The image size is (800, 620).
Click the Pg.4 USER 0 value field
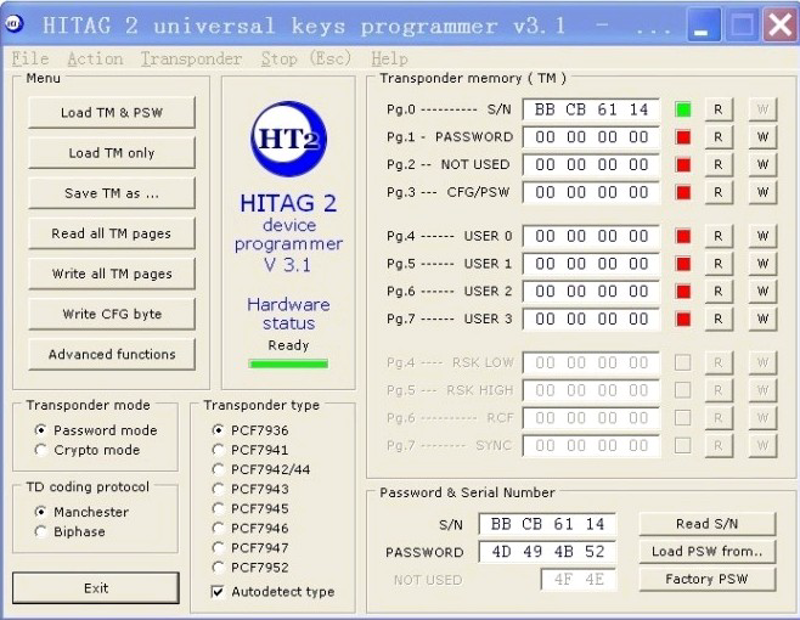point(591,236)
